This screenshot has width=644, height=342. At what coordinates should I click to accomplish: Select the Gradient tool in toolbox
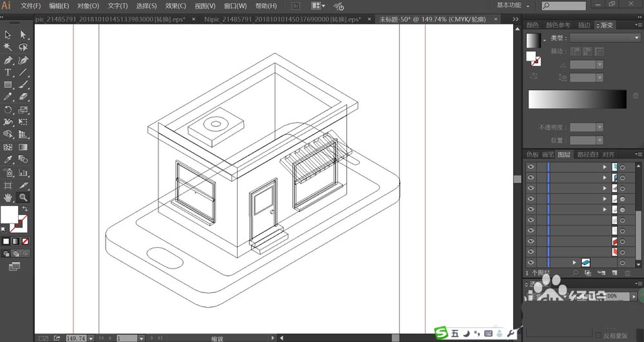point(23,147)
